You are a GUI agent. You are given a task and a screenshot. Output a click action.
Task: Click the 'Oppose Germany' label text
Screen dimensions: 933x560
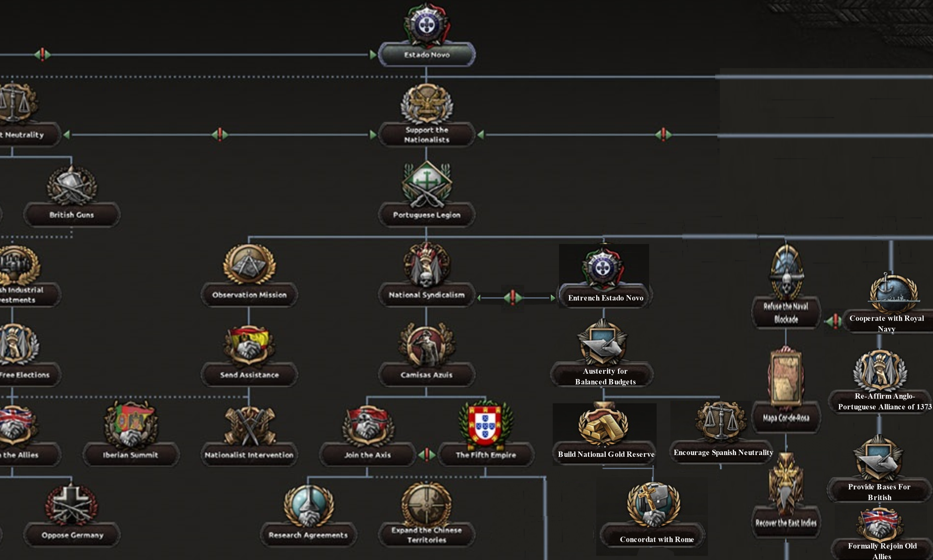tap(72, 535)
